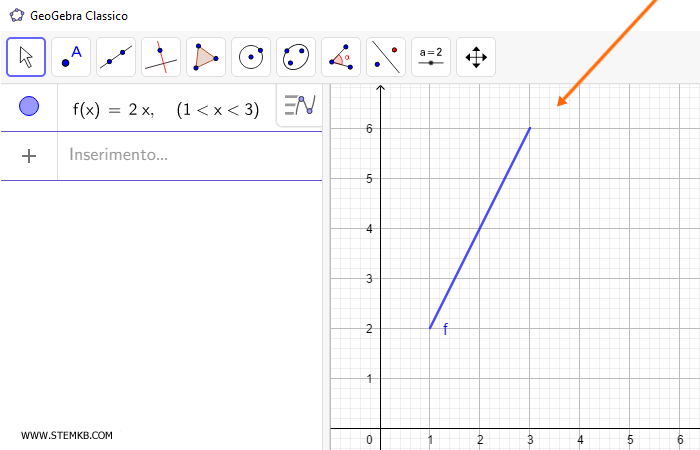Pick the Reflect about line tool
This screenshot has width=700, height=450.
pyautogui.click(x=386, y=57)
